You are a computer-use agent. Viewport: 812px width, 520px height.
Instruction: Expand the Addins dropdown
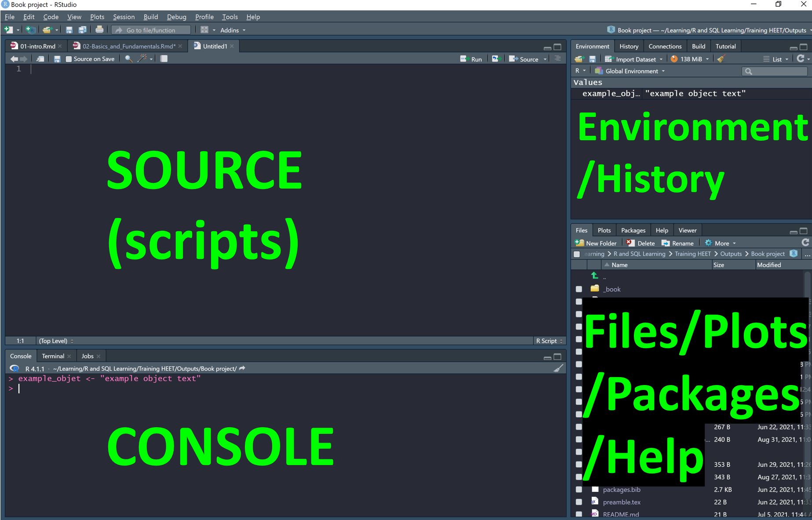(x=233, y=30)
